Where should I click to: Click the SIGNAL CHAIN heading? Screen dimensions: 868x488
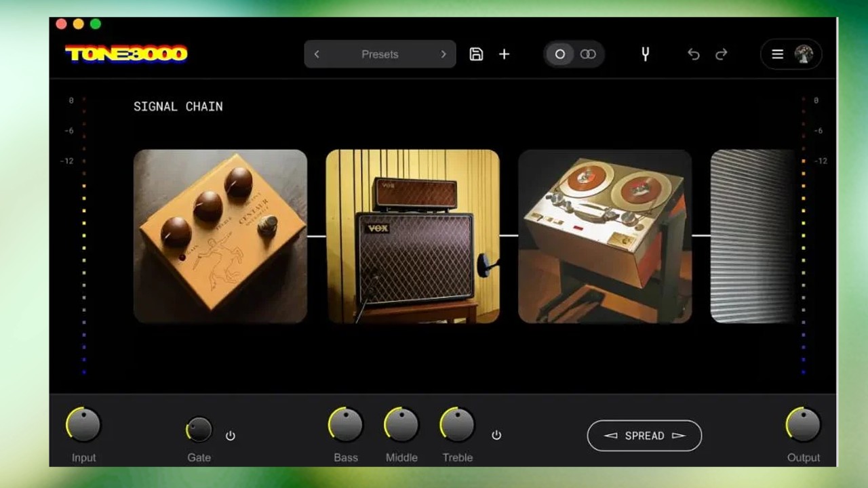point(178,106)
